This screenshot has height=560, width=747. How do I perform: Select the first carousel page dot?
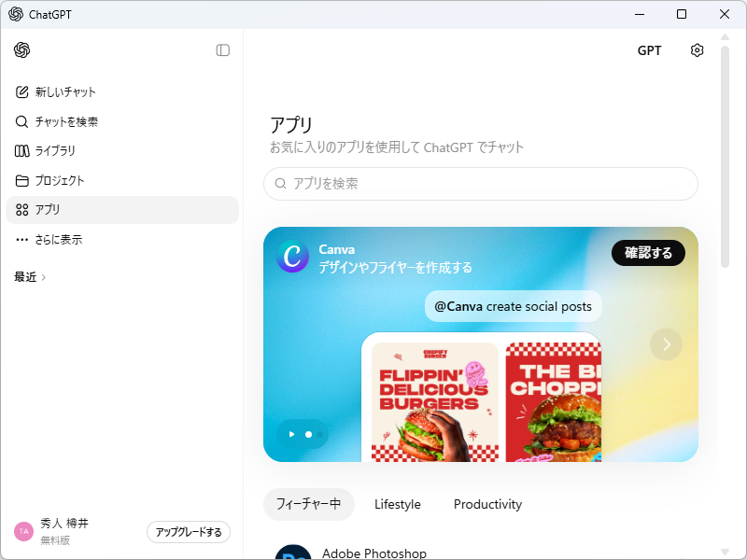click(309, 434)
